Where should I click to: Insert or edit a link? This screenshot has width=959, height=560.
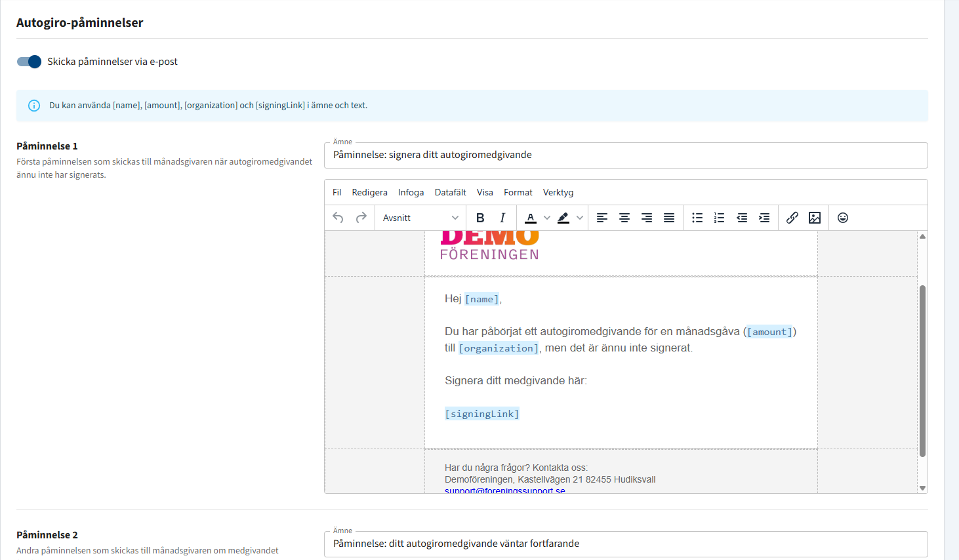[792, 218]
